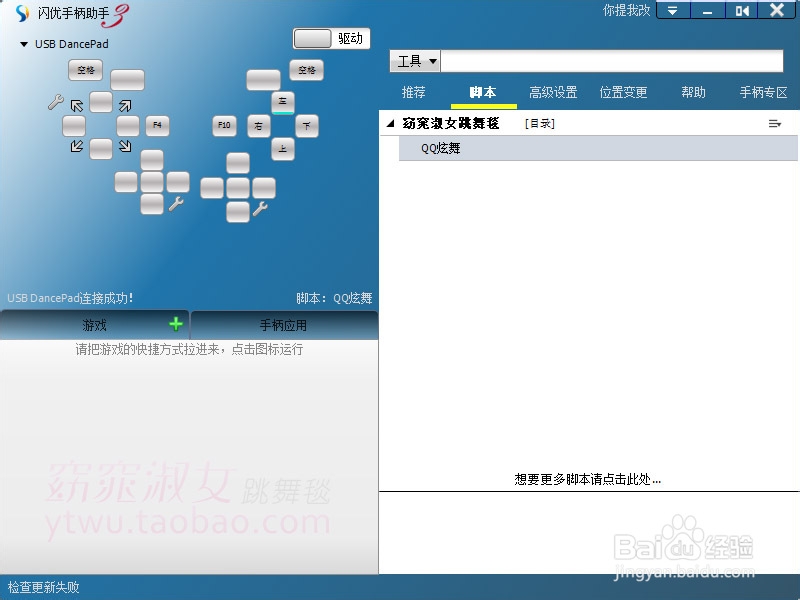This screenshot has width=800, height=600.
Task: Select the highlighted 左 key mapping
Action: pos(282,101)
